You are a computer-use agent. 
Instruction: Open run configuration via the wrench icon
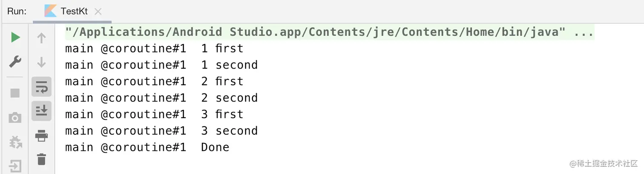click(15, 62)
